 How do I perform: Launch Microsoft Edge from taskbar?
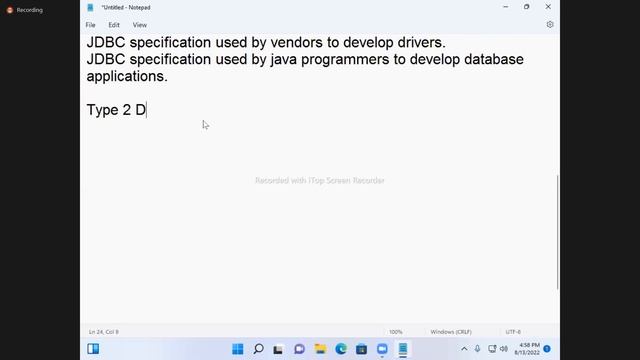(x=341, y=349)
